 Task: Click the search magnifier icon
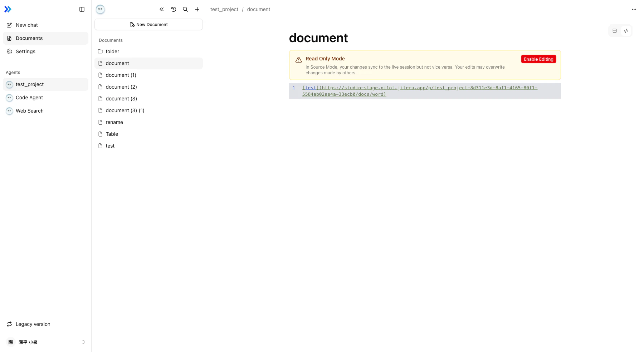tap(185, 9)
